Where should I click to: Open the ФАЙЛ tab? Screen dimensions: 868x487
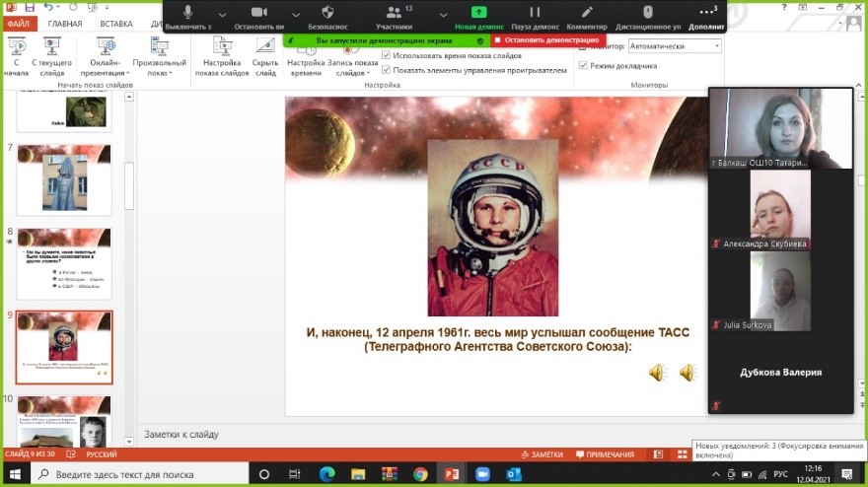point(18,23)
